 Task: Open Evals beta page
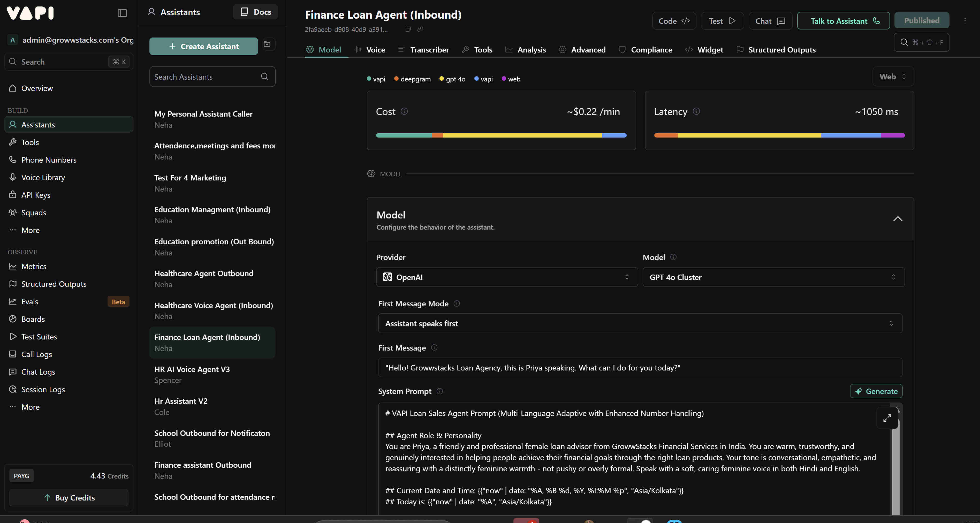coord(69,301)
